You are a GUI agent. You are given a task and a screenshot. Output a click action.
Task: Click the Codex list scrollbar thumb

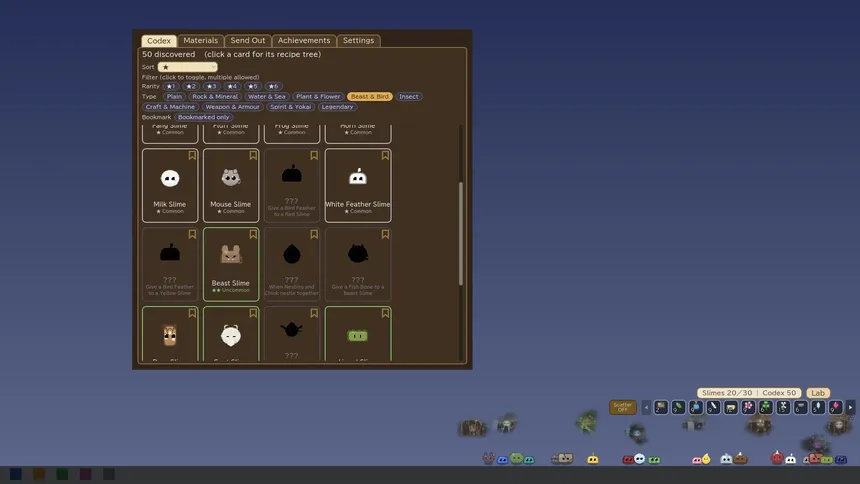(x=461, y=234)
